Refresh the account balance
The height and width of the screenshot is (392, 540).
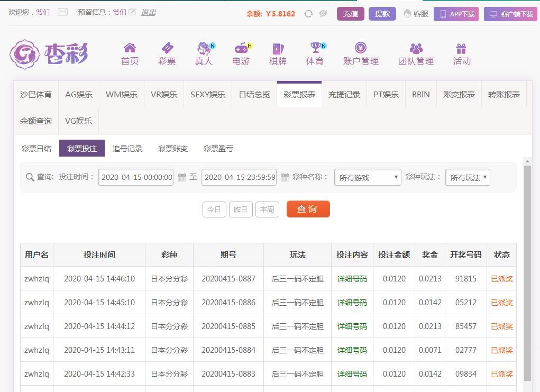click(308, 14)
